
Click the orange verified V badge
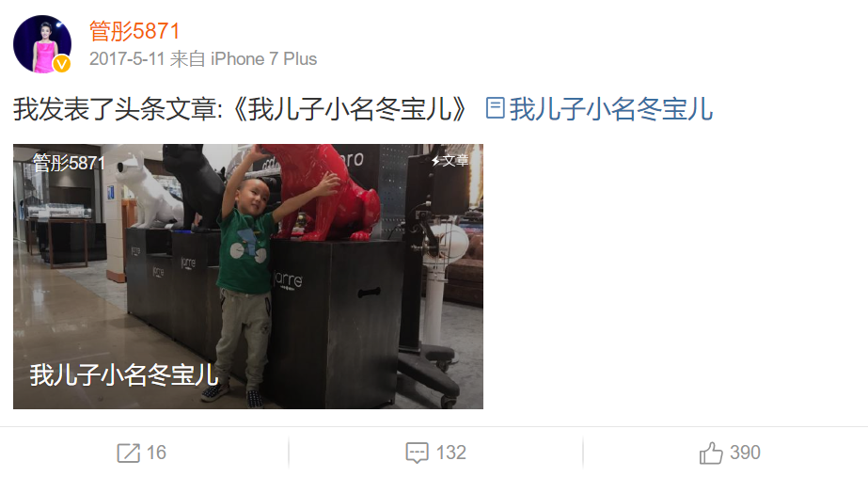point(62,64)
